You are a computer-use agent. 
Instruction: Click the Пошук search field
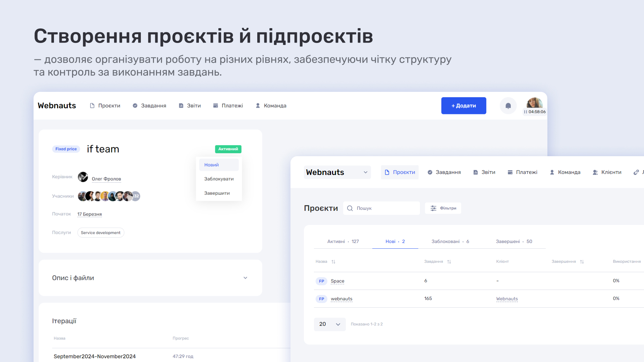pos(381,208)
